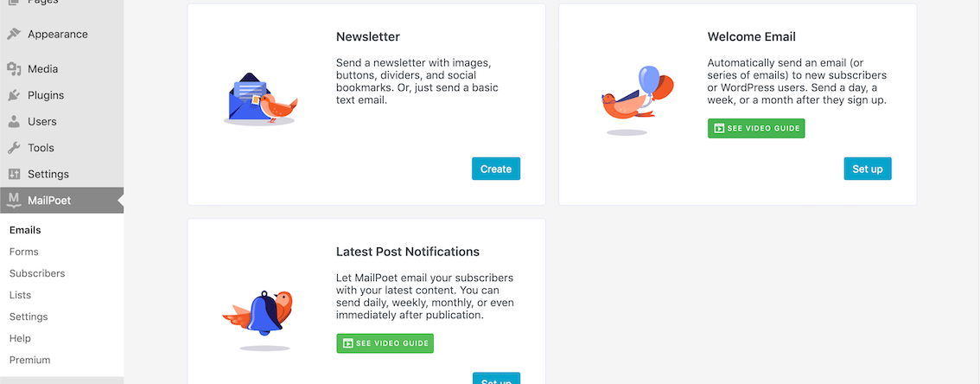Open the Lists submenu item

pyautogui.click(x=20, y=295)
